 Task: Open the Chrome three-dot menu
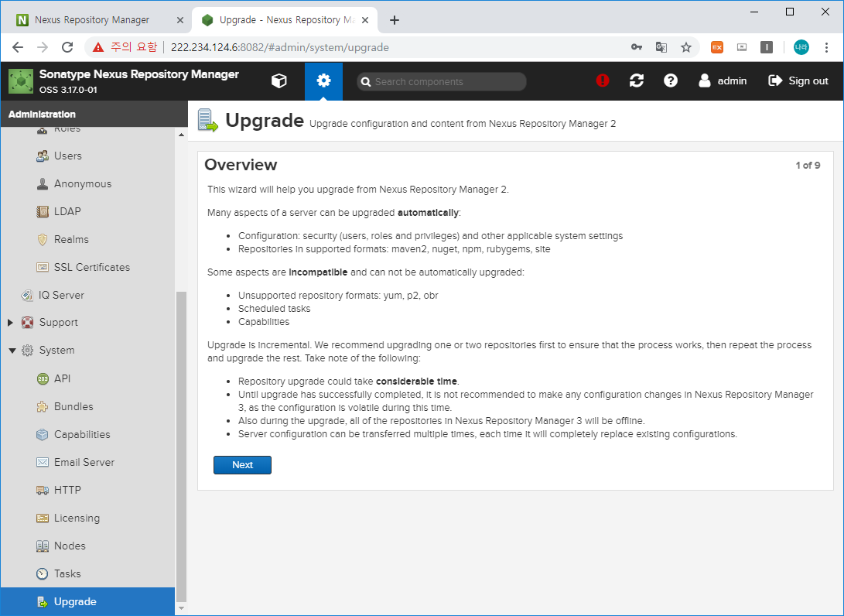pos(826,47)
